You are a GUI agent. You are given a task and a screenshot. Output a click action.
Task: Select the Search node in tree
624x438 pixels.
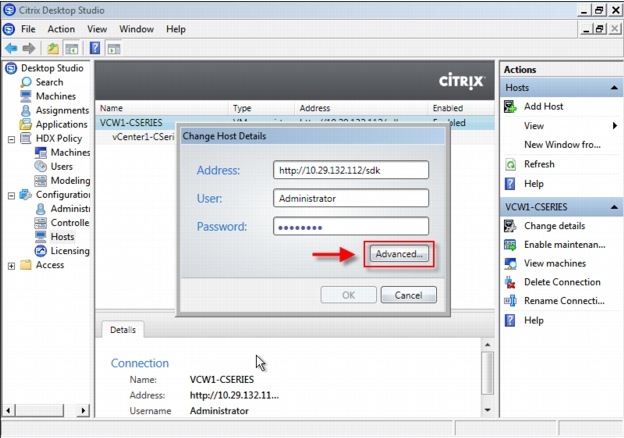tap(49, 82)
